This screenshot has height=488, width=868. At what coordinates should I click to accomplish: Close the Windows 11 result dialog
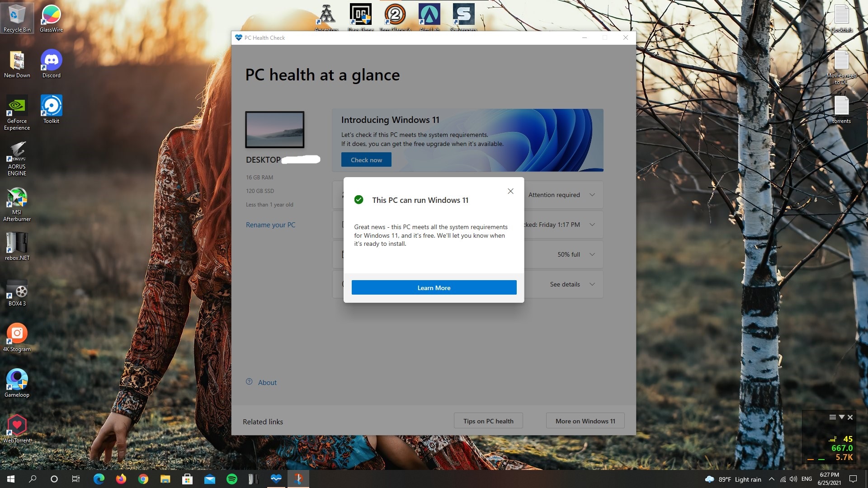[510, 191]
